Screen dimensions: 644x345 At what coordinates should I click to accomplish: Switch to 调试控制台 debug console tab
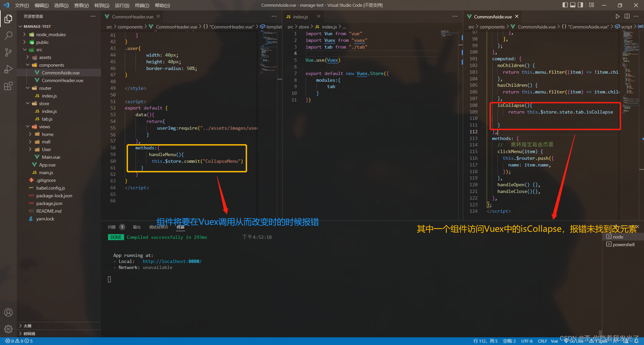158,227
